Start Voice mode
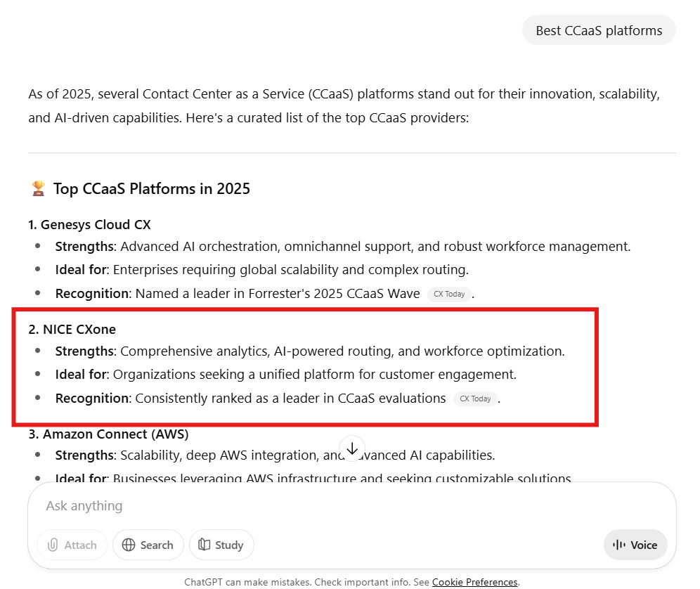 pos(635,545)
